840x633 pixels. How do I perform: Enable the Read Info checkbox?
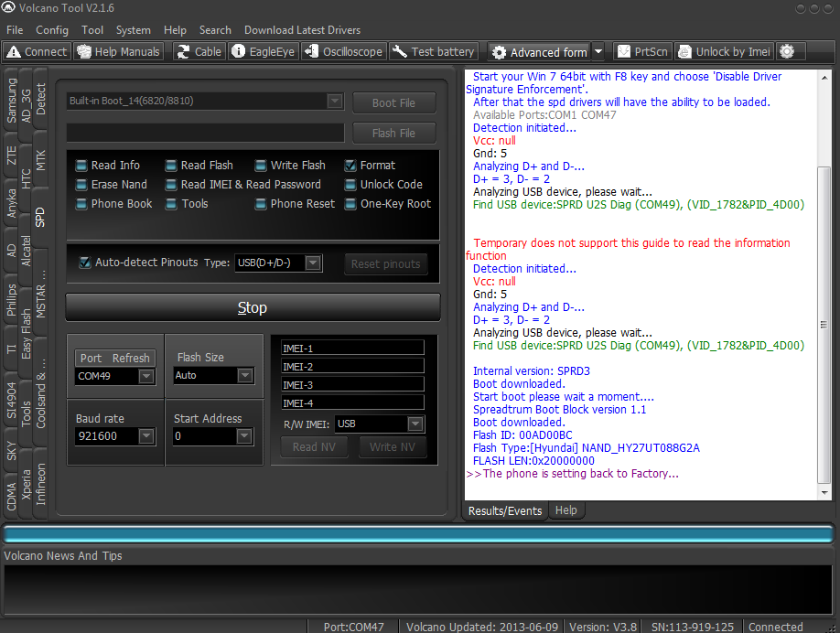(81, 166)
